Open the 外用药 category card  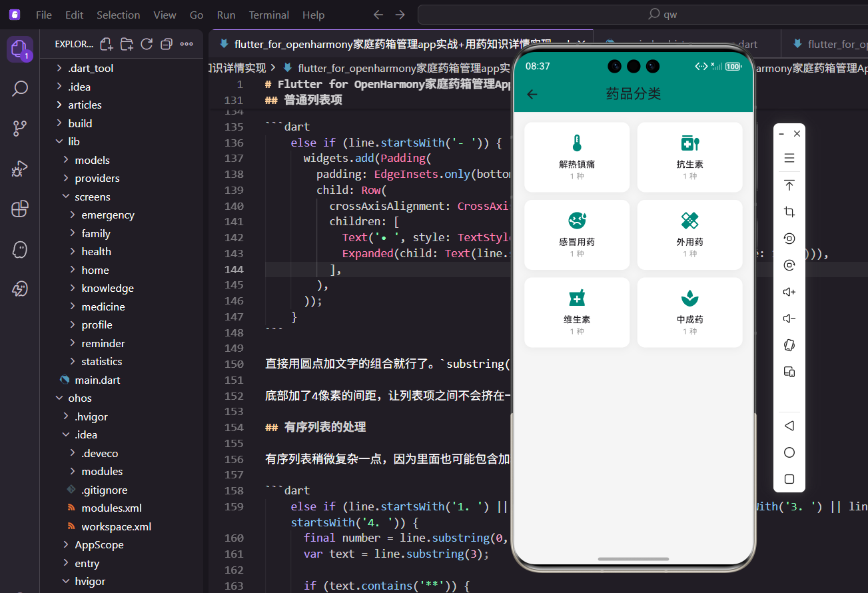click(689, 235)
